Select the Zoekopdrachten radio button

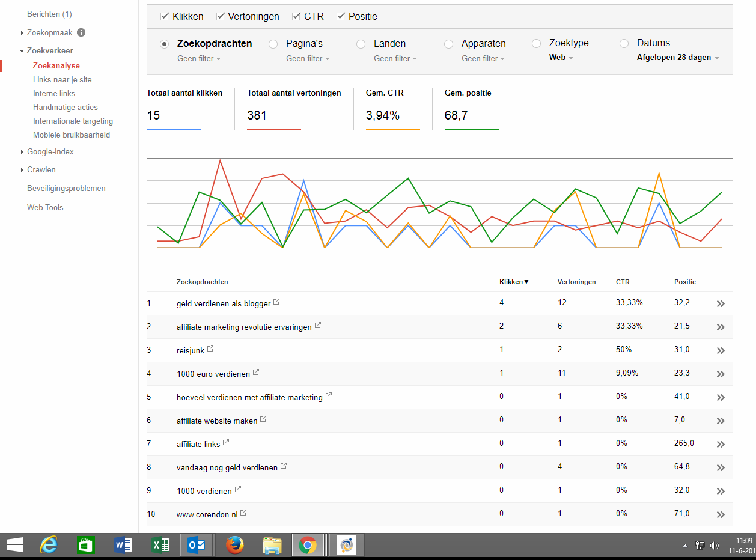pos(164,44)
